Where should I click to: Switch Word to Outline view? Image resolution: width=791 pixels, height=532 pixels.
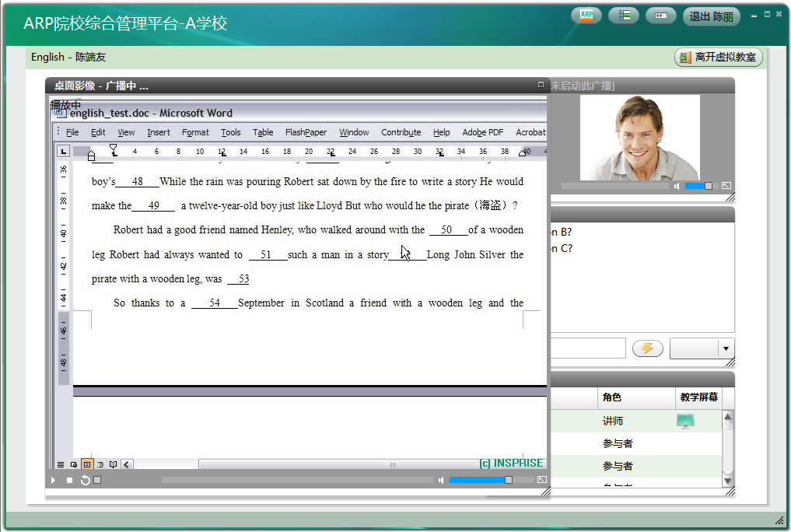pos(100,464)
